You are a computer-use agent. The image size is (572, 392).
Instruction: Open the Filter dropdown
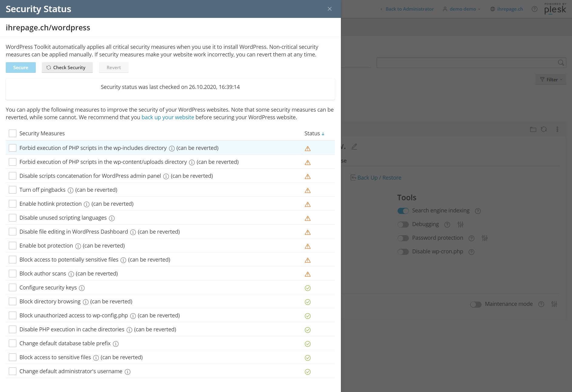tap(550, 79)
